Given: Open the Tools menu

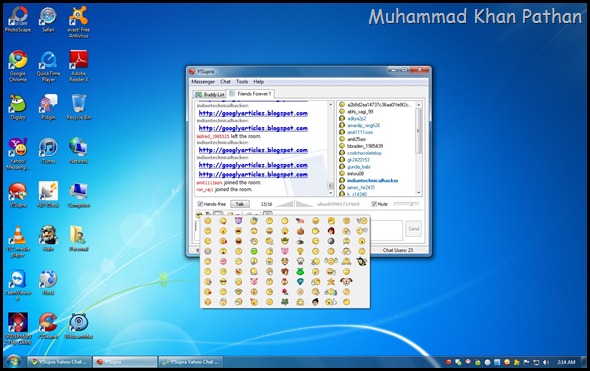Looking at the screenshot, I should (x=242, y=82).
